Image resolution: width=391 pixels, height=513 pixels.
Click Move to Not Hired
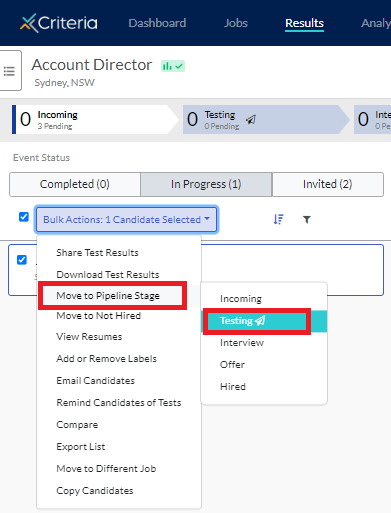point(99,316)
